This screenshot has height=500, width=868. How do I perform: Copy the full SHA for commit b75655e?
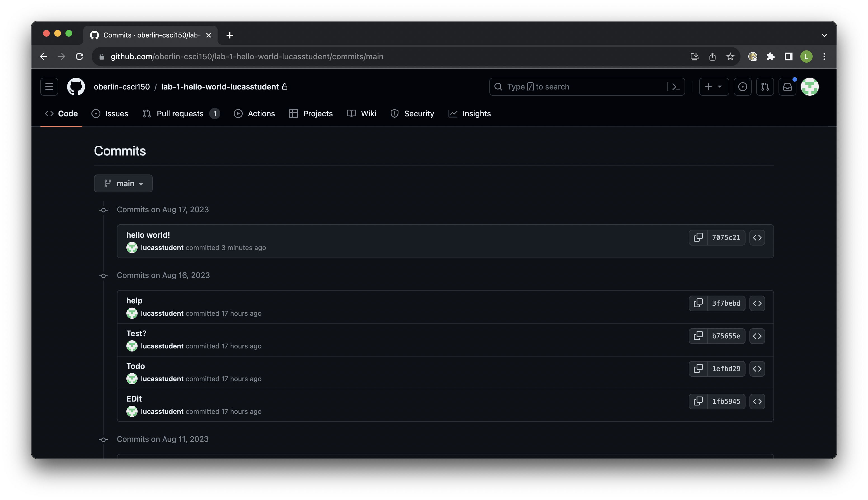698,336
